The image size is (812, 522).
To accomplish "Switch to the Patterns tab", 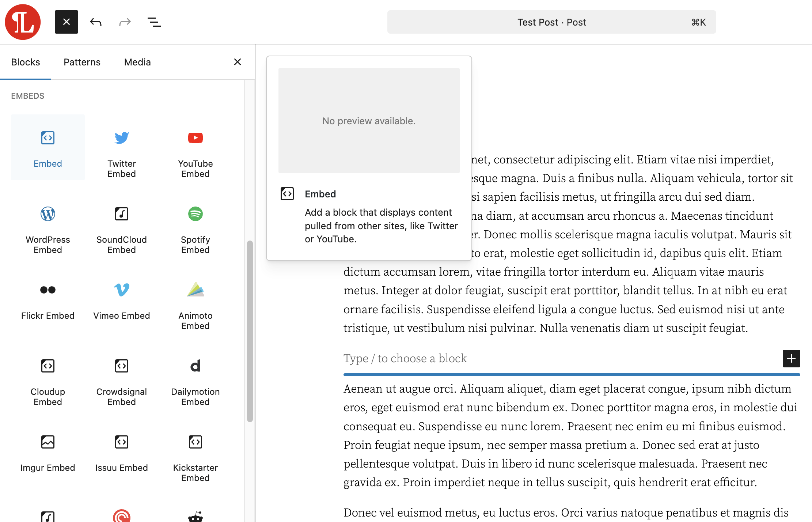I will click(x=82, y=62).
